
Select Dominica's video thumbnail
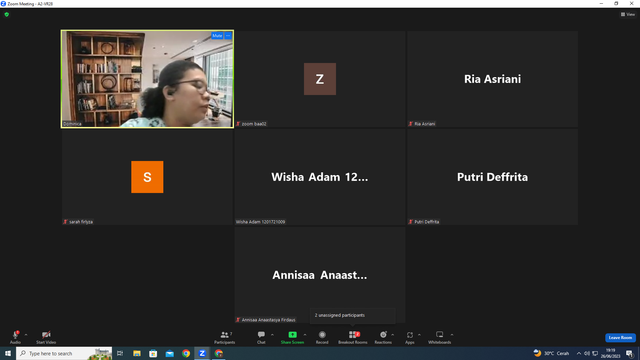tap(147, 79)
